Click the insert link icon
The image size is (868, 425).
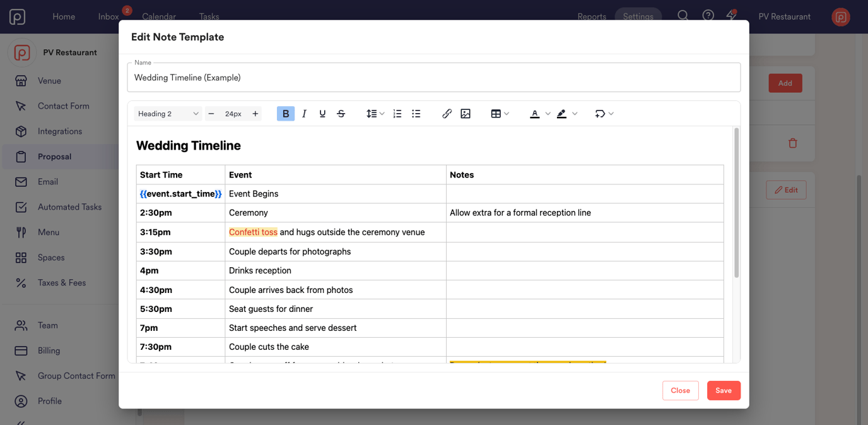tap(447, 114)
